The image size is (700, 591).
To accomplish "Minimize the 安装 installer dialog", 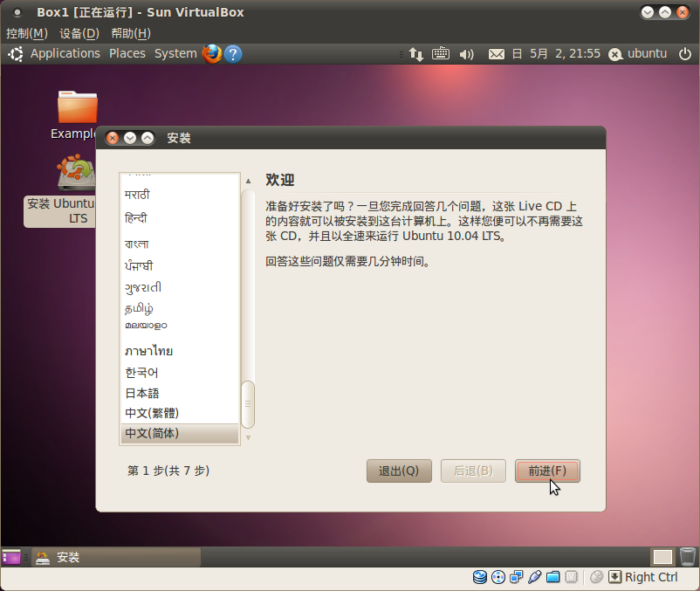I will (130, 138).
